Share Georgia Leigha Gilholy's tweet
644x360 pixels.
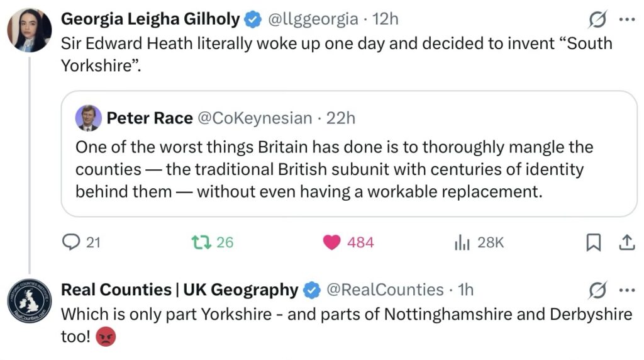(627, 242)
